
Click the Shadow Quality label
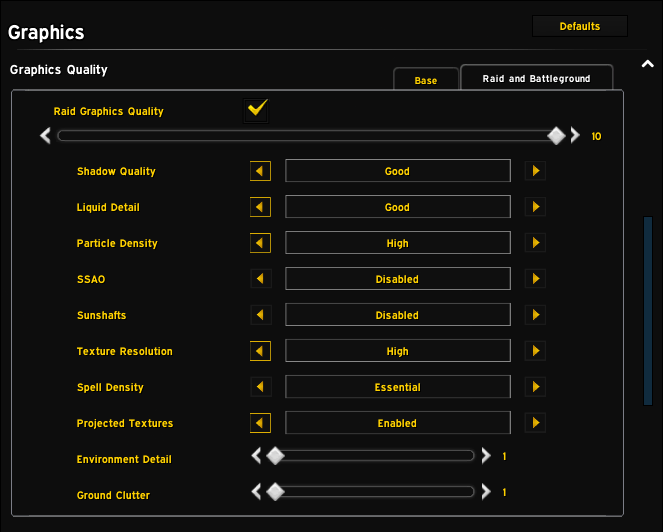(116, 171)
